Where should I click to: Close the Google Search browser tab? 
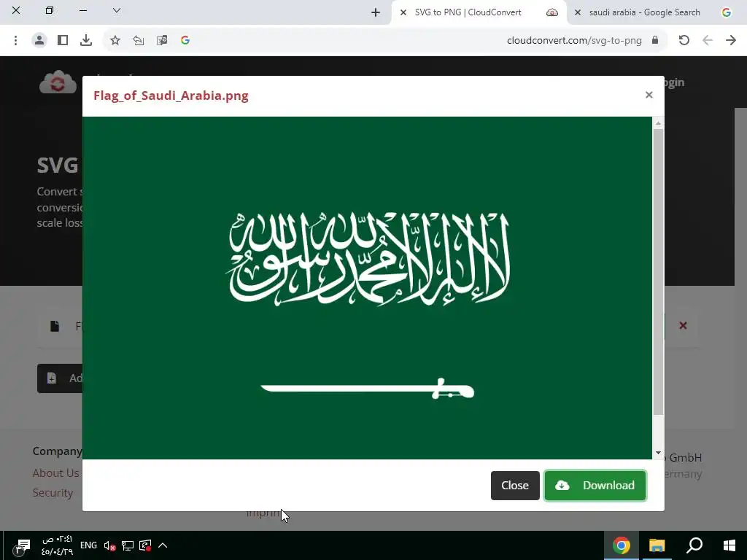click(x=578, y=12)
